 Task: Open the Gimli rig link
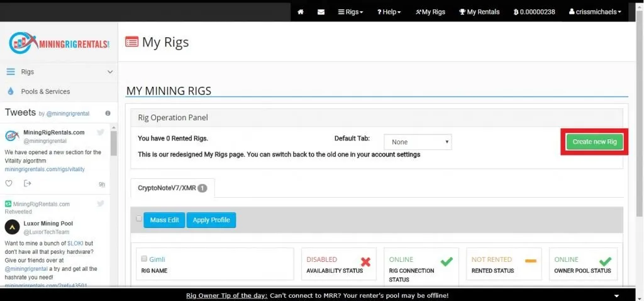157,259
